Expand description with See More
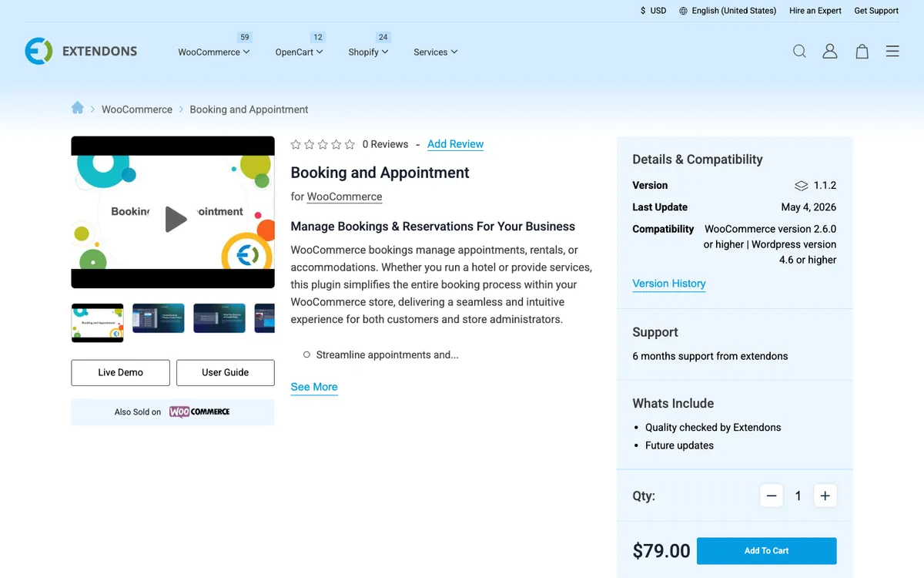 click(314, 387)
